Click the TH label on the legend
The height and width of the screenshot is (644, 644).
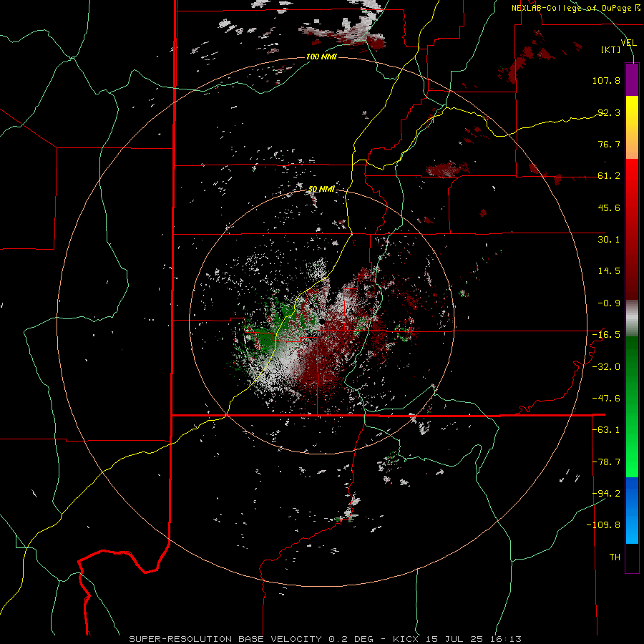click(615, 557)
